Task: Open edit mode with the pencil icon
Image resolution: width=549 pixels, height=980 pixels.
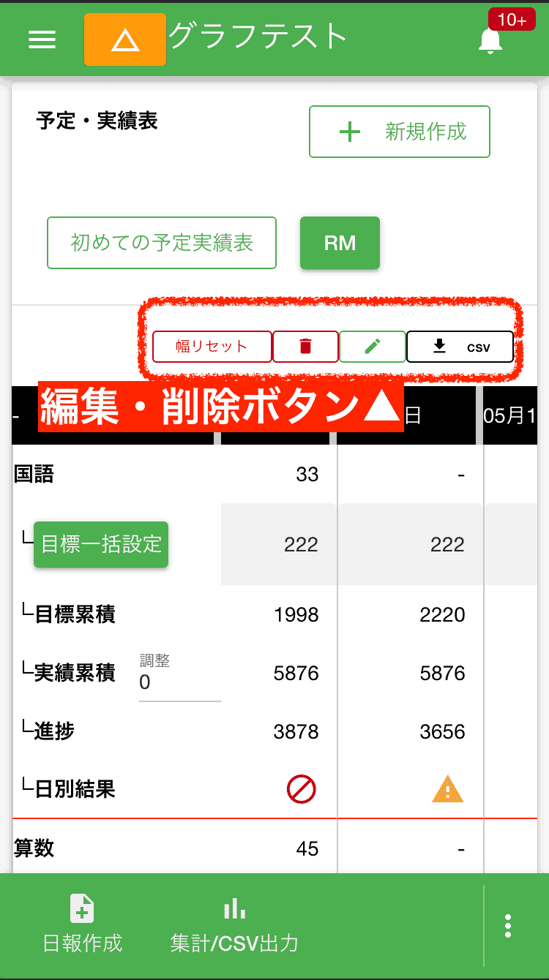Action: [x=372, y=347]
